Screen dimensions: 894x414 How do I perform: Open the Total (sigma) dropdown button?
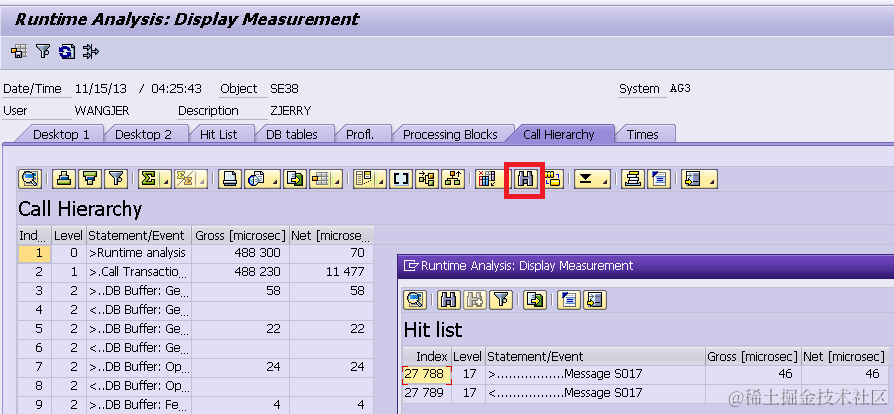pos(155,179)
